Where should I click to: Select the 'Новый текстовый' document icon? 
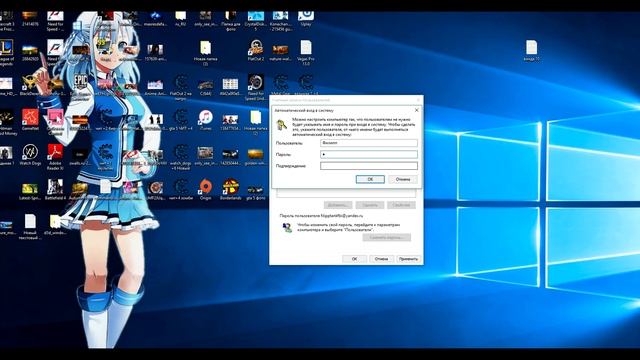(x=30, y=222)
